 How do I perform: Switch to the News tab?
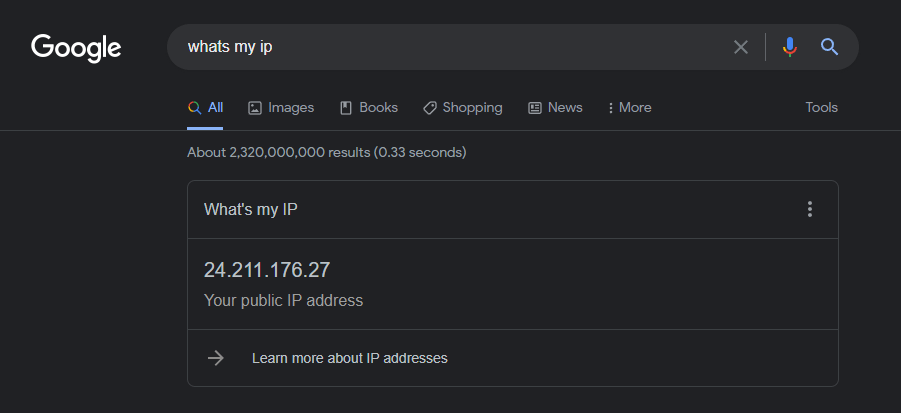(555, 108)
